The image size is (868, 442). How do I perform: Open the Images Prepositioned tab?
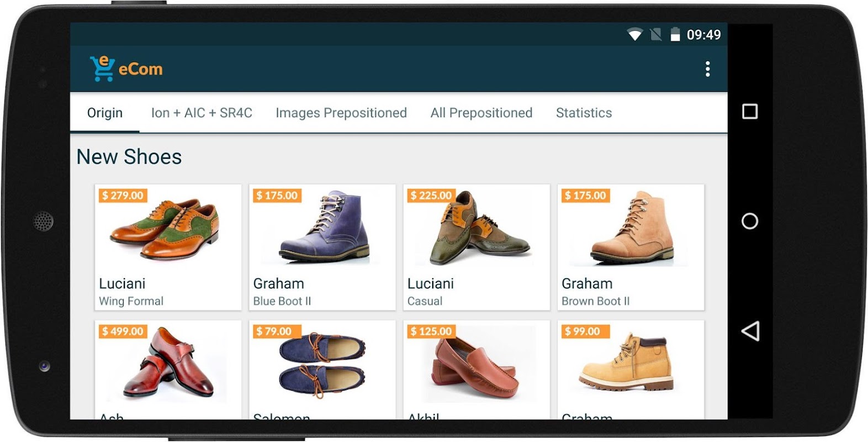tap(341, 113)
